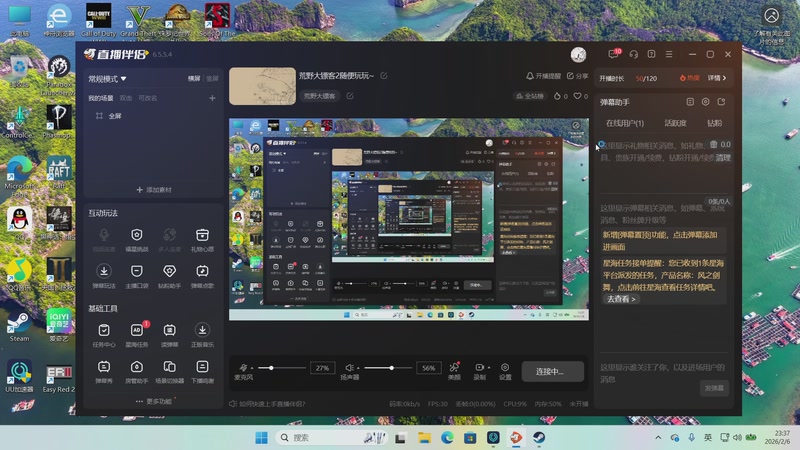Edit the 荒野大镖客 category tag

coord(350,95)
